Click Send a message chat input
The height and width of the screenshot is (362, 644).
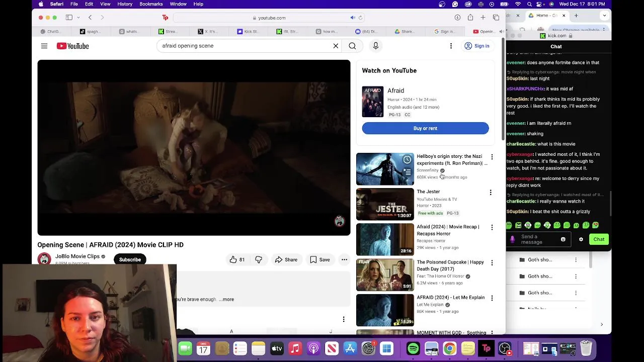(538, 239)
